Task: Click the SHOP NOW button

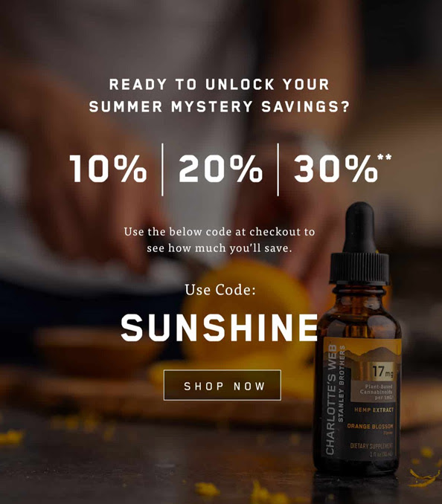Action: [222, 385]
